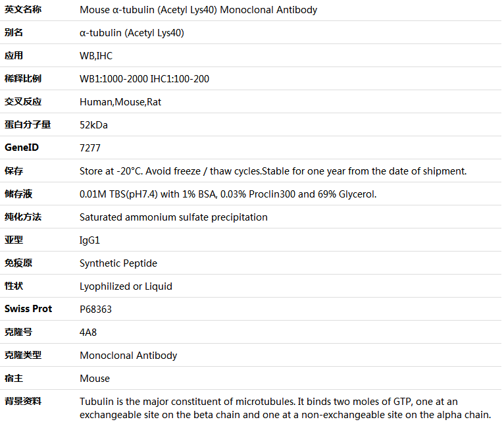Click the storage instructions Store at -20°C text
504x428 pixels.
point(273,171)
